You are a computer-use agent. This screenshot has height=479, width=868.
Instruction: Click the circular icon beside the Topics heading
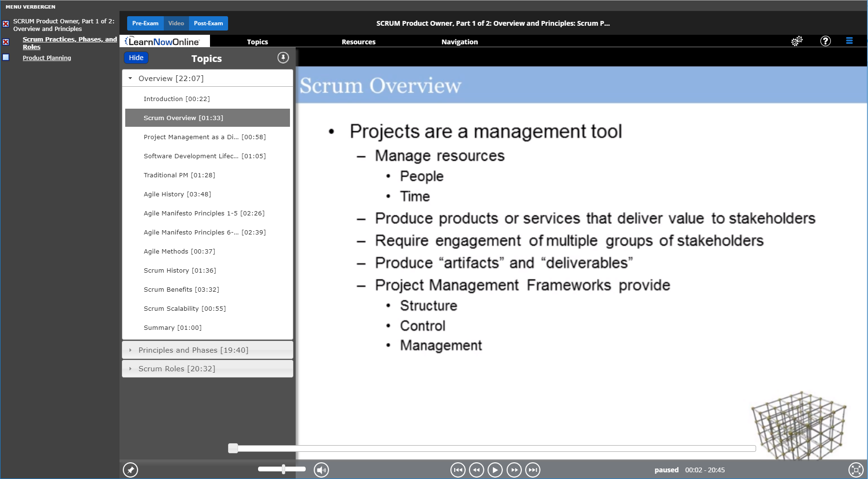tap(283, 57)
